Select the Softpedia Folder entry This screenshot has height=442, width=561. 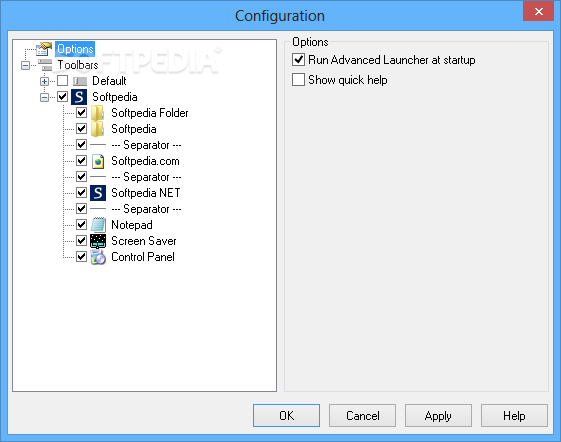coord(150,113)
